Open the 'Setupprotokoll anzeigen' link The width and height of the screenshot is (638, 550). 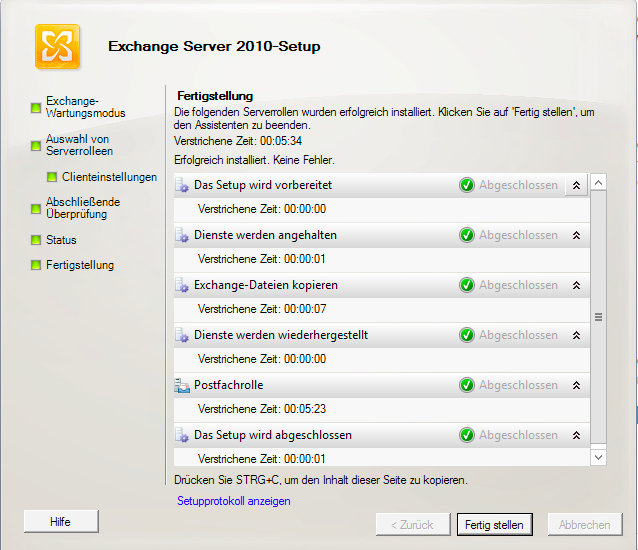pos(234,501)
